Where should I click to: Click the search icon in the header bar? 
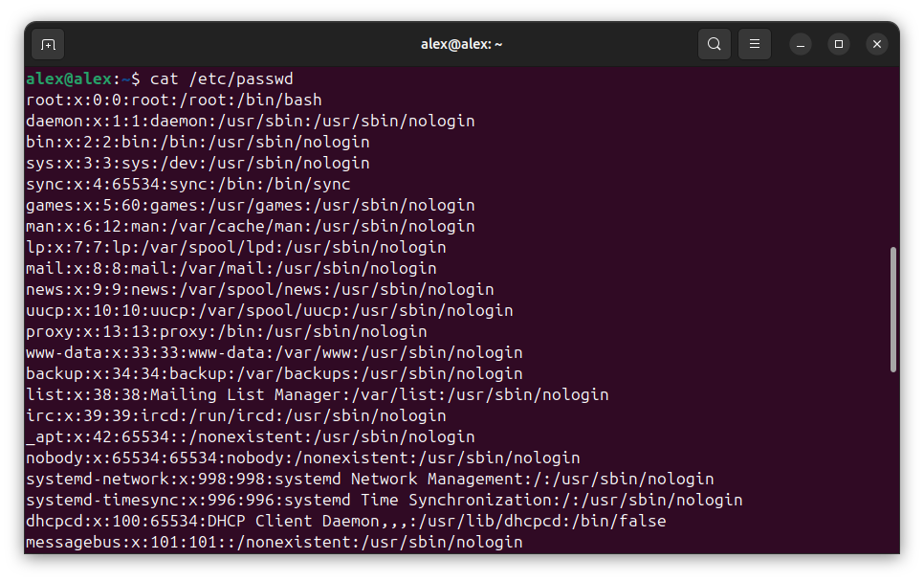coord(715,44)
